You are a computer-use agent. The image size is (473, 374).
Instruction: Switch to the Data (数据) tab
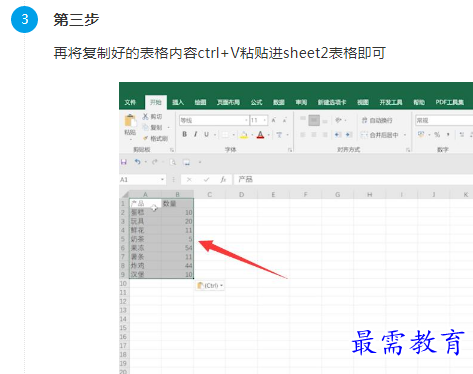279,102
